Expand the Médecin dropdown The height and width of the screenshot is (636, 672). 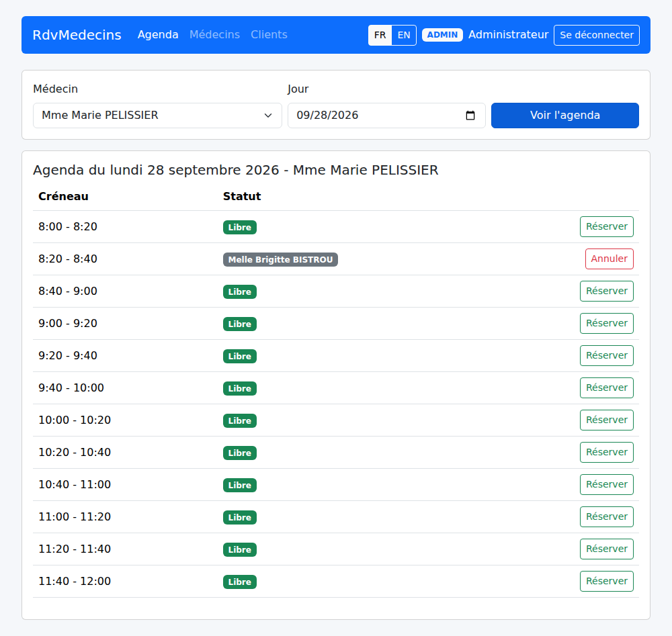point(157,116)
